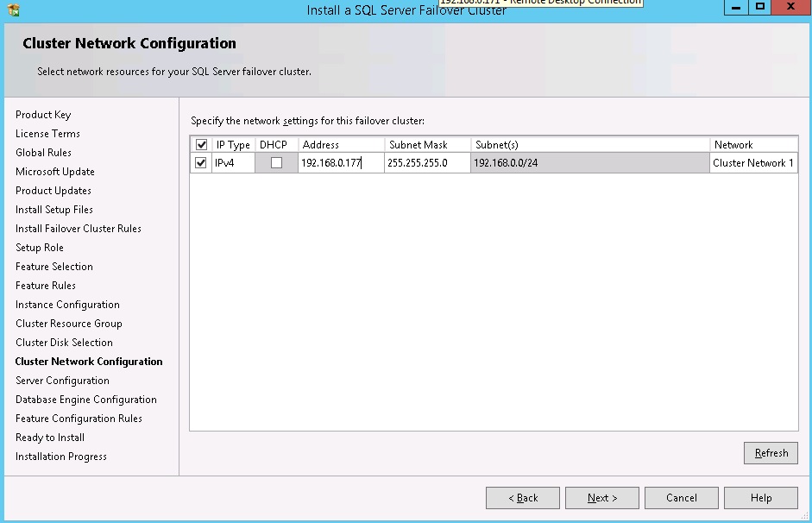The height and width of the screenshot is (523, 812).
Task: Select Microsoft Update step in sidebar
Action: coord(55,172)
